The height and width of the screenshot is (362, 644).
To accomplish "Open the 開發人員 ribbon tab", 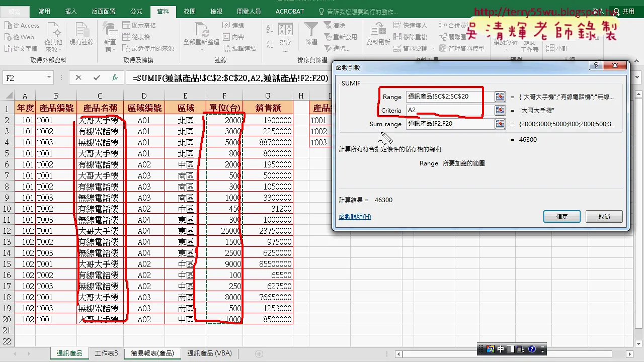I will [248, 11].
